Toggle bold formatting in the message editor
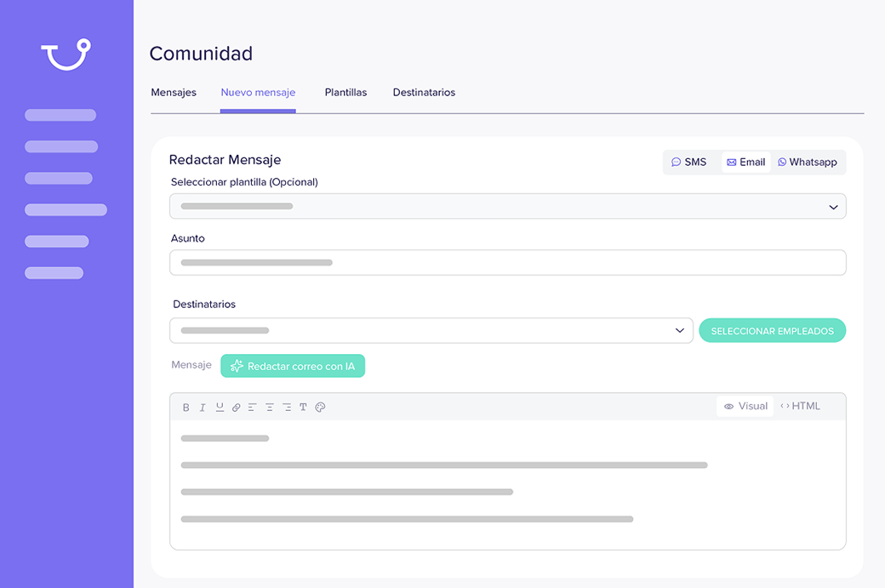The image size is (885, 588). coord(186,408)
